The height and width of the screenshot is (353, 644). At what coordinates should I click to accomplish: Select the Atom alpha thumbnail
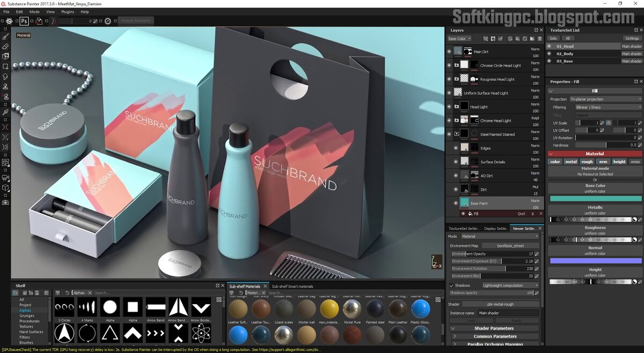(x=201, y=333)
